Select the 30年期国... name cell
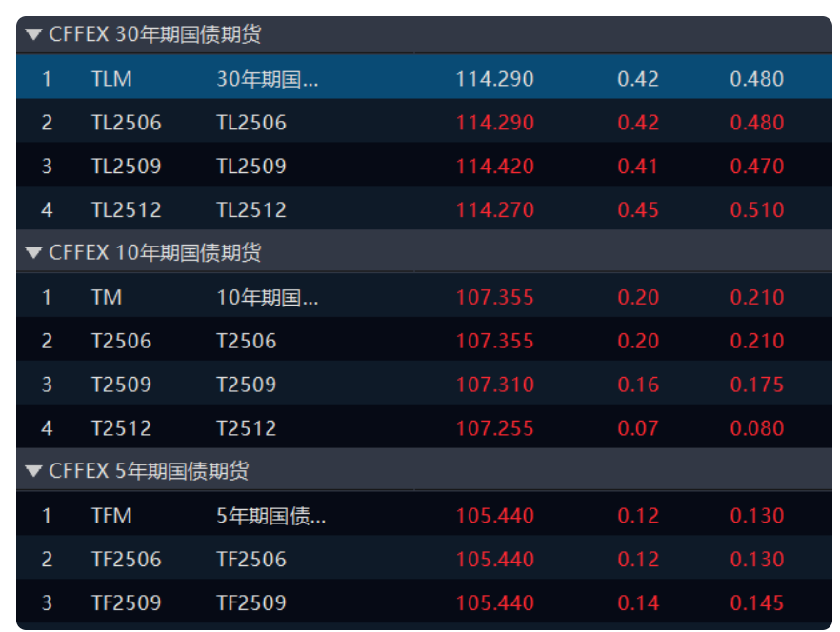Screen dimensions: 840x632 [268, 79]
